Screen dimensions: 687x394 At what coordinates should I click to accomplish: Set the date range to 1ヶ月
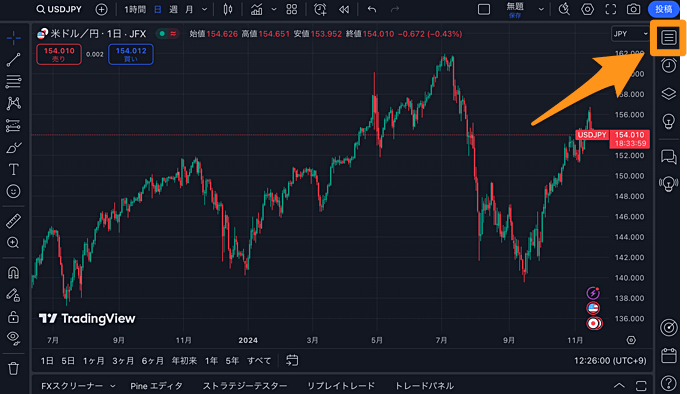pos(94,361)
